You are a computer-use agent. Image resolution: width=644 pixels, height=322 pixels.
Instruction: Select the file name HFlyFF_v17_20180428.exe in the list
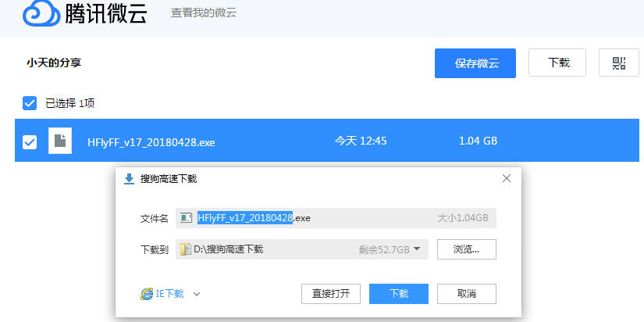pyautogui.click(x=151, y=142)
